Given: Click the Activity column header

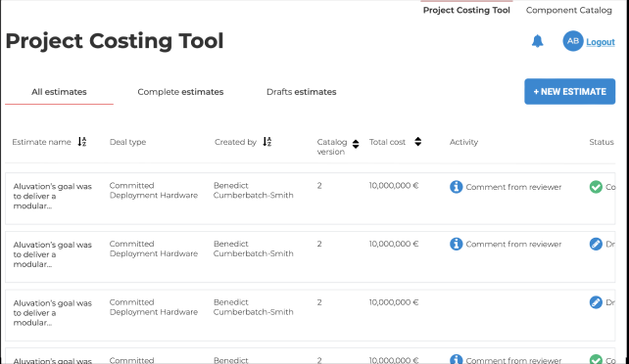Looking at the screenshot, I should pyautogui.click(x=463, y=142).
